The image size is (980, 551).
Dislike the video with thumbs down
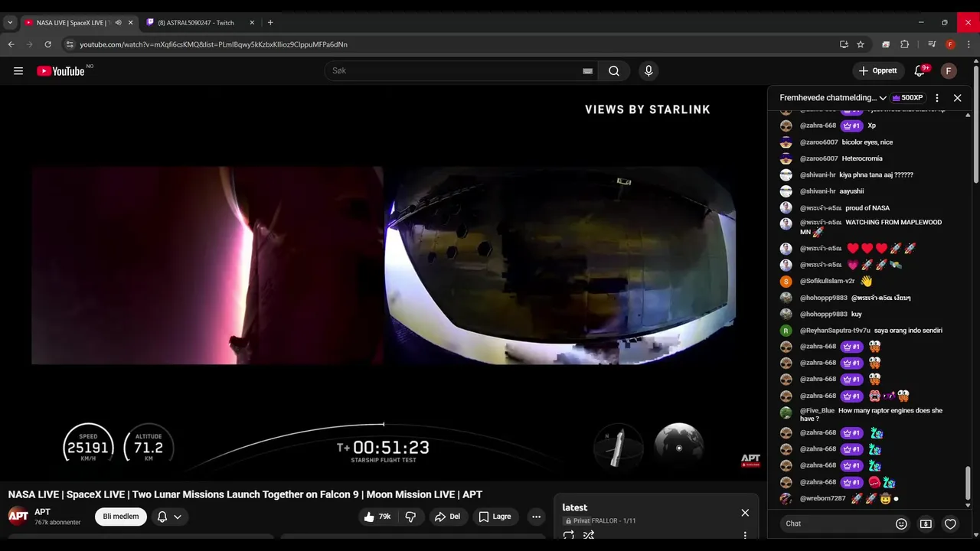coord(410,517)
